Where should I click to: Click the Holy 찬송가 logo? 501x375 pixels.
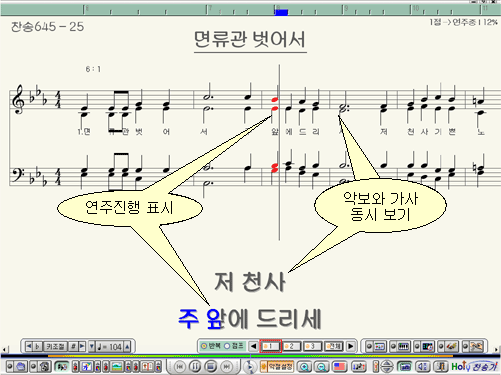[x=474, y=366]
